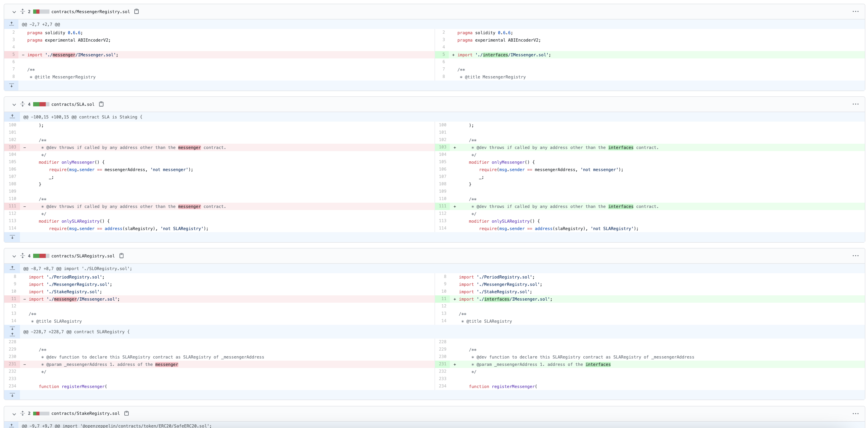
Task: Expand lines above SLA.sol hunk 100
Action: (12, 117)
